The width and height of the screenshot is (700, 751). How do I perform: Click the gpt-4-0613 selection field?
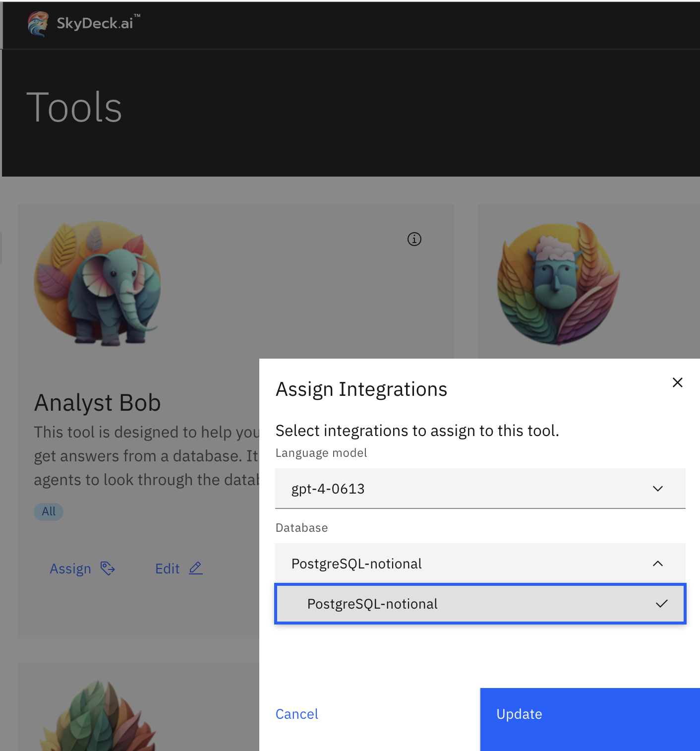446,489
